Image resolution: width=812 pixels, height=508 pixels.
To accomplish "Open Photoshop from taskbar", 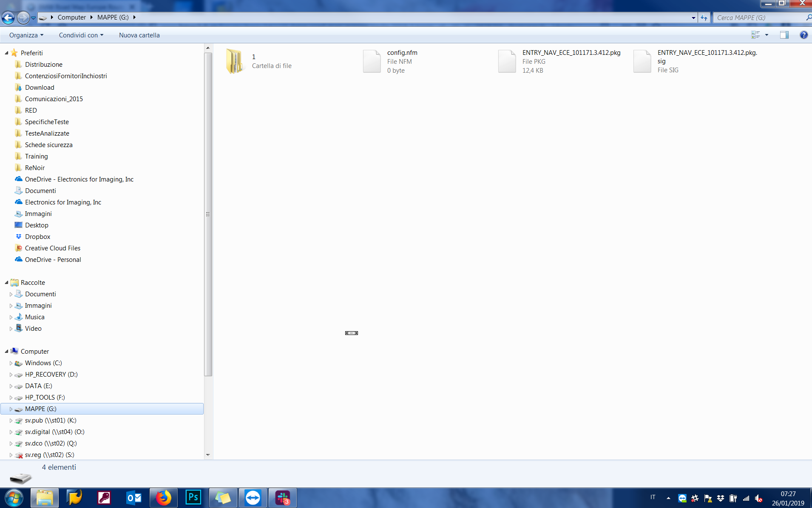I will [x=193, y=497].
